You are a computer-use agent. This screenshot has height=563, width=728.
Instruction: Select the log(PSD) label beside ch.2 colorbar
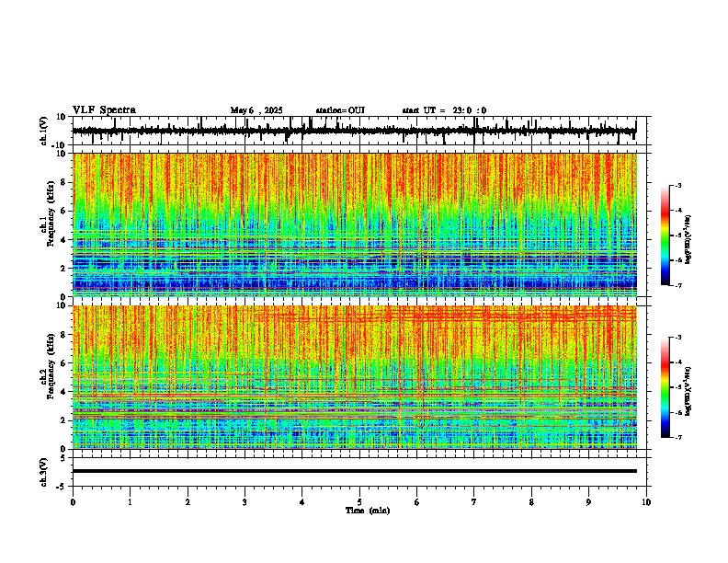(x=688, y=390)
